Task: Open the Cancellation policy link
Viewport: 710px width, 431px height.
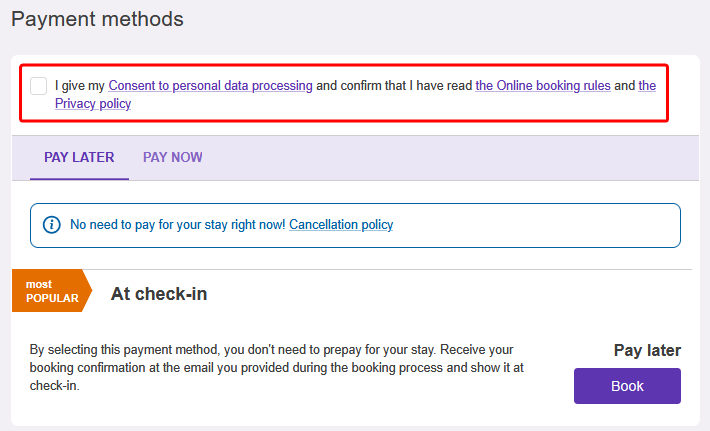Action: point(341,225)
